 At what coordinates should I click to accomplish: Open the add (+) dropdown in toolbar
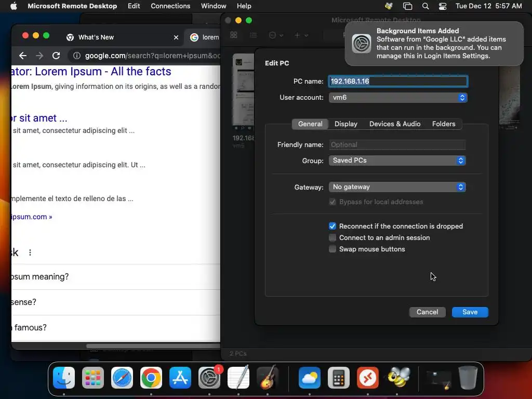[x=301, y=35]
